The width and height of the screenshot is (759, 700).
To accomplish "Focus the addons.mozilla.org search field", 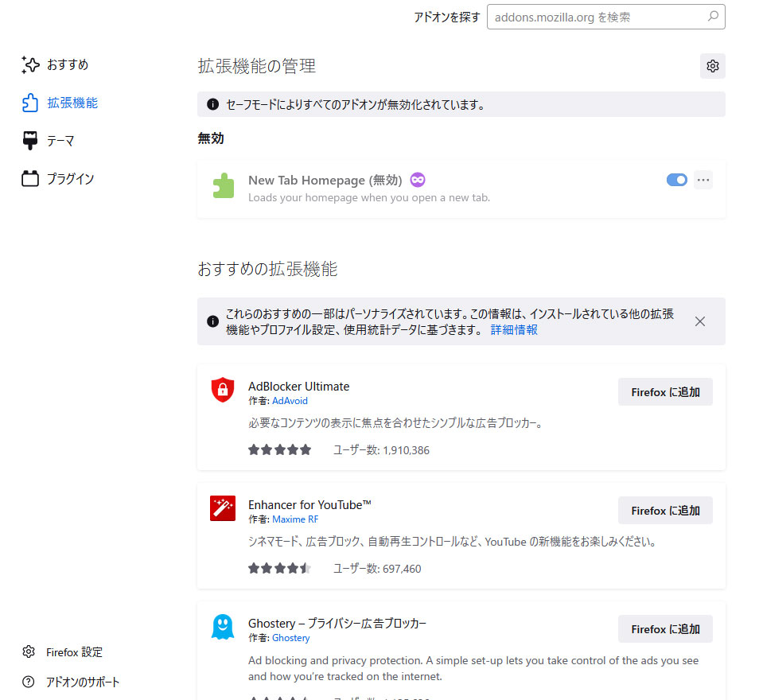I will pos(595,17).
